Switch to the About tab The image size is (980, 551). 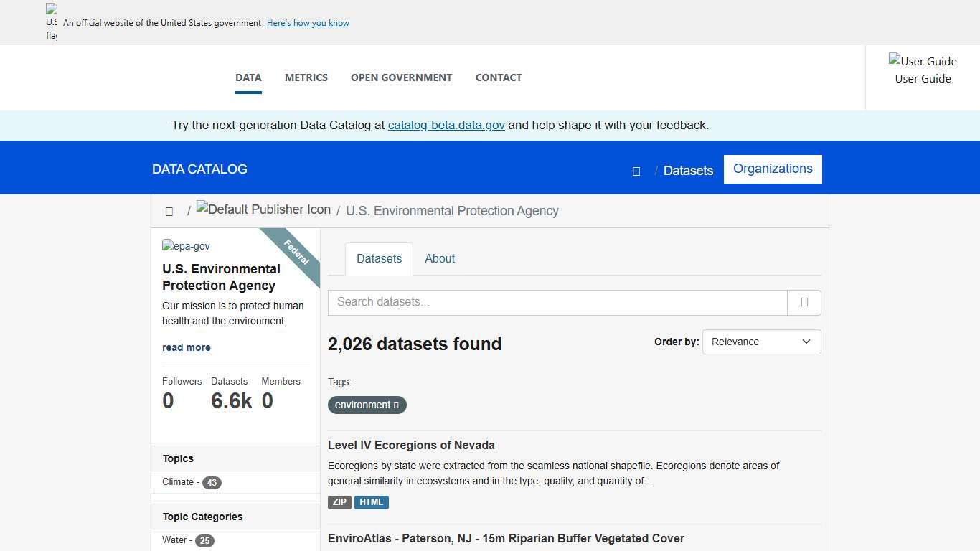pos(440,258)
